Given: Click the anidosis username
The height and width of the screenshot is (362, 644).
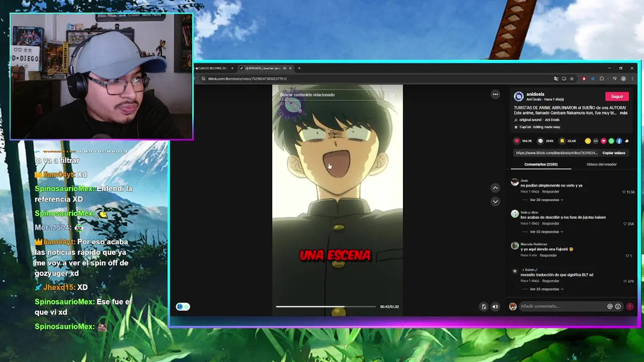Looking at the screenshot, I should 535,95.
